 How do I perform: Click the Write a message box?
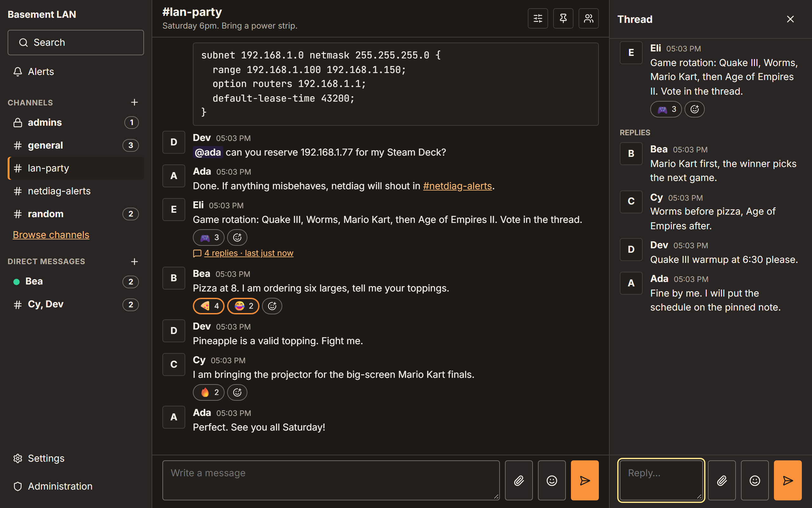(x=331, y=480)
